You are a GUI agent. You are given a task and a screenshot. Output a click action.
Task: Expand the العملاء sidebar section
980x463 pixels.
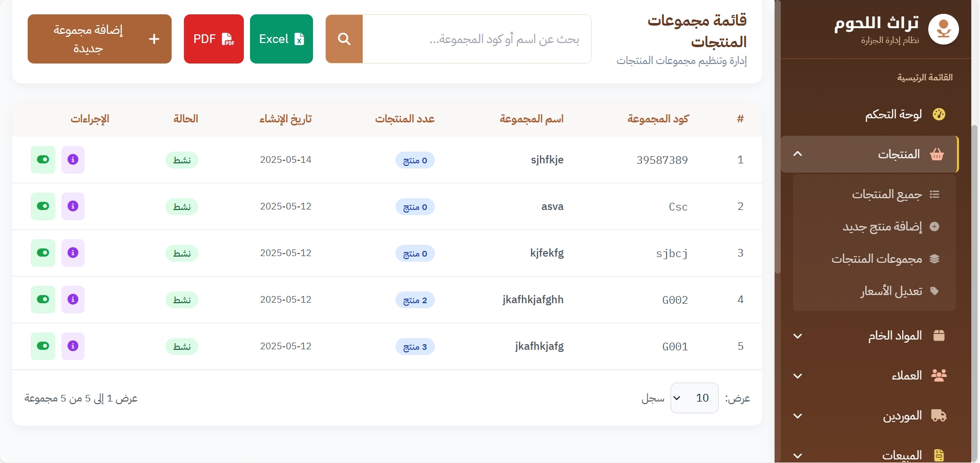(x=871, y=376)
